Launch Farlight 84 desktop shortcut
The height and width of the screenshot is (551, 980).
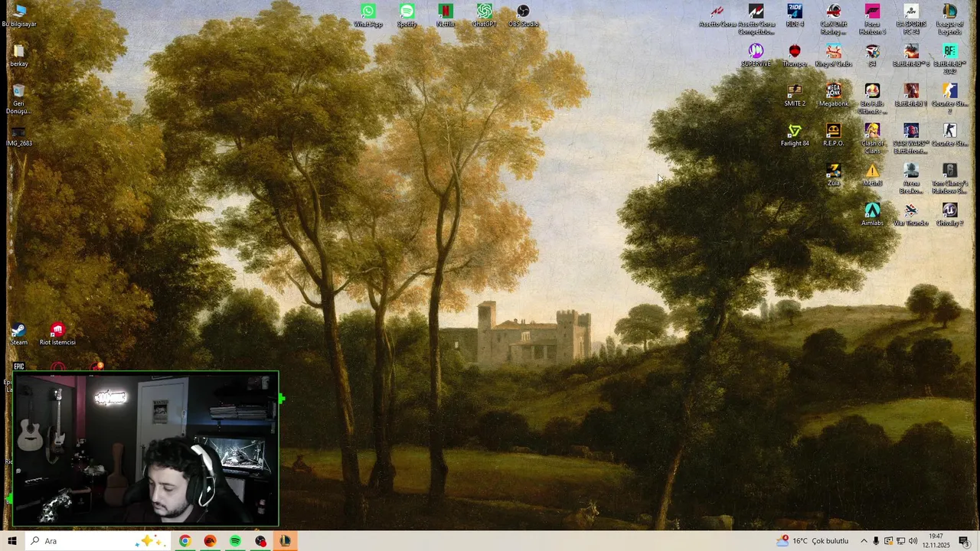tap(795, 135)
